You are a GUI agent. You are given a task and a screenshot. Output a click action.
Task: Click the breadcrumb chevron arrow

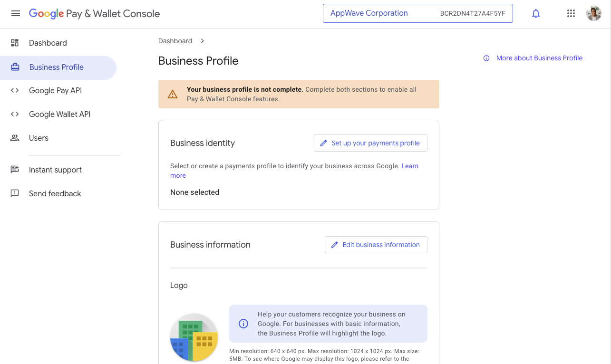[202, 41]
